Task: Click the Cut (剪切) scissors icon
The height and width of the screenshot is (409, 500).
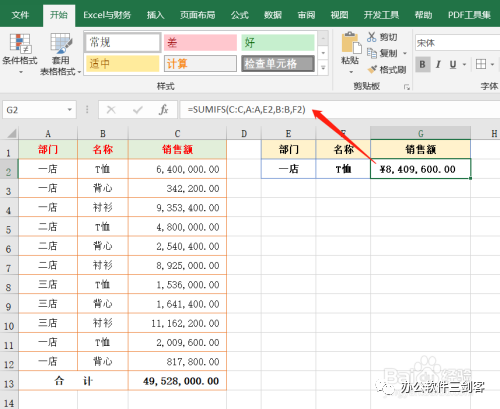Action: click(x=371, y=37)
